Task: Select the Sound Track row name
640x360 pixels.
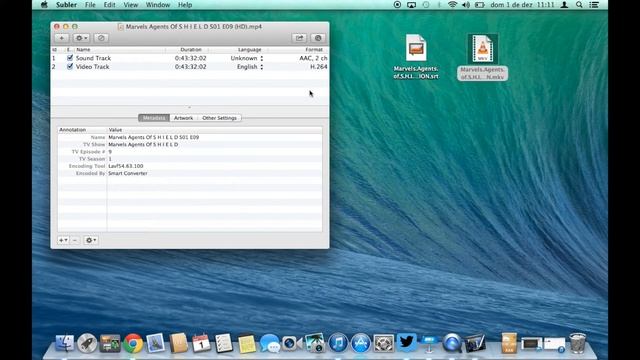Action: click(x=93, y=58)
